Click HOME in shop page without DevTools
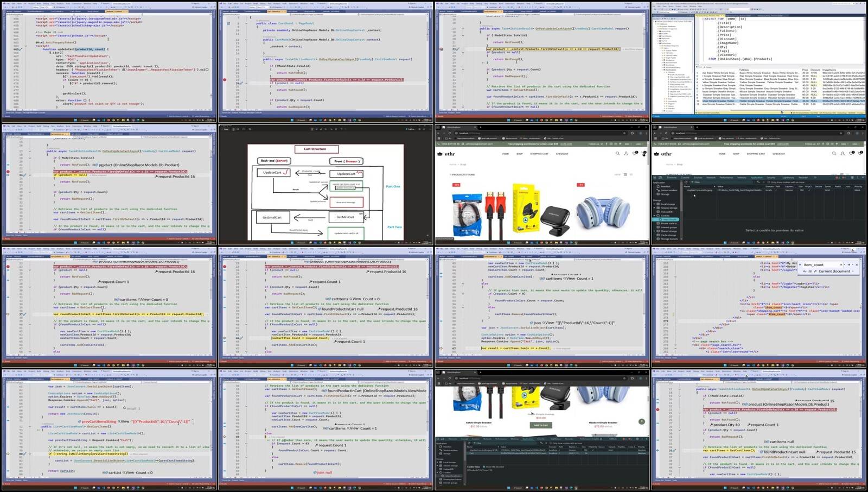 pos(506,154)
